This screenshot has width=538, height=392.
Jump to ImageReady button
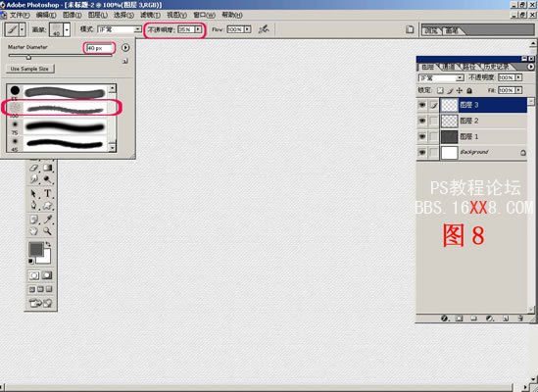tap(40, 303)
